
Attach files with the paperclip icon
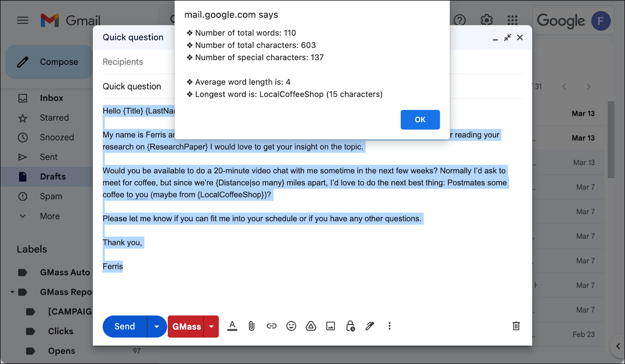click(x=252, y=326)
